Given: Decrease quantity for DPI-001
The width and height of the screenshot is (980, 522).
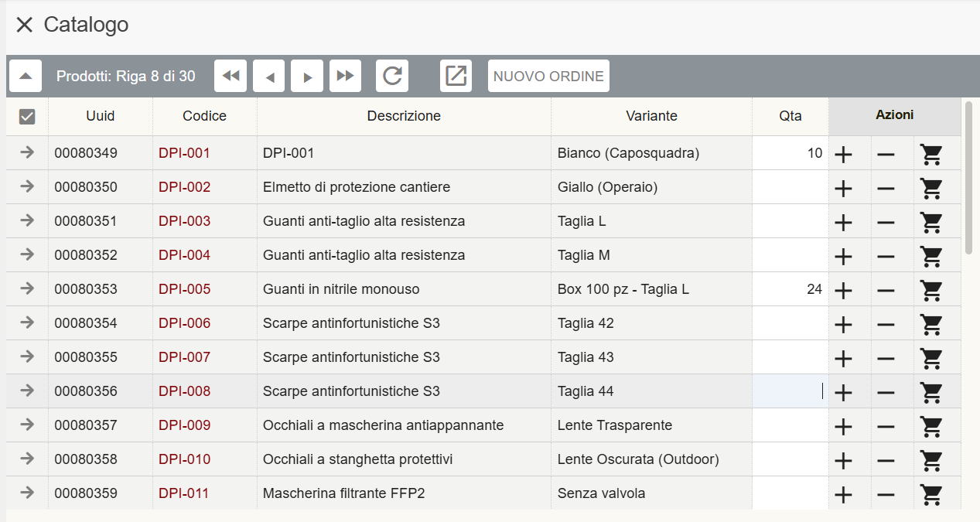Looking at the screenshot, I should [886, 154].
